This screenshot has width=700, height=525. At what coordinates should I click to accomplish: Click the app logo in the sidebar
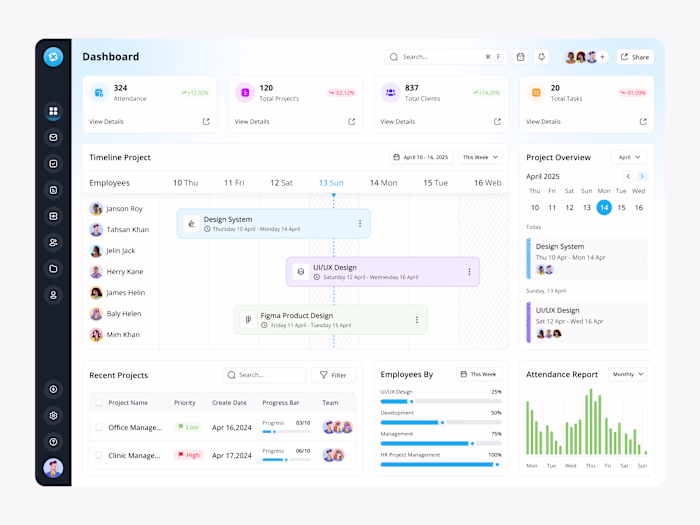(x=53, y=57)
